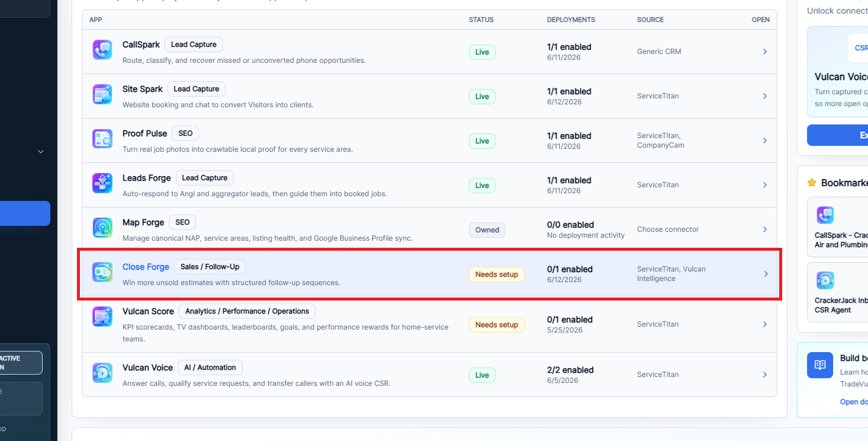Open Leads Forge row chevron arrow
Viewport: 868px width, 441px height.
click(x=765, y=185)
